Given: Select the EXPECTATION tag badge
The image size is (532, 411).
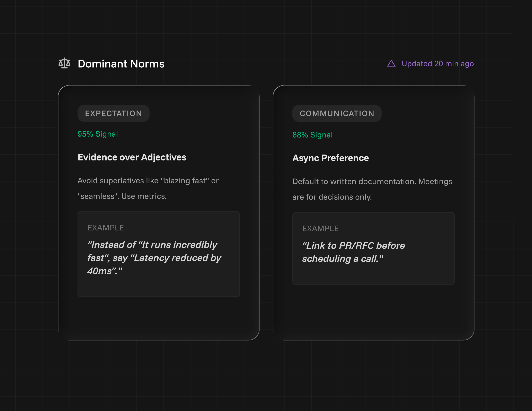Looking at the screenshot, I should point(114,114).
